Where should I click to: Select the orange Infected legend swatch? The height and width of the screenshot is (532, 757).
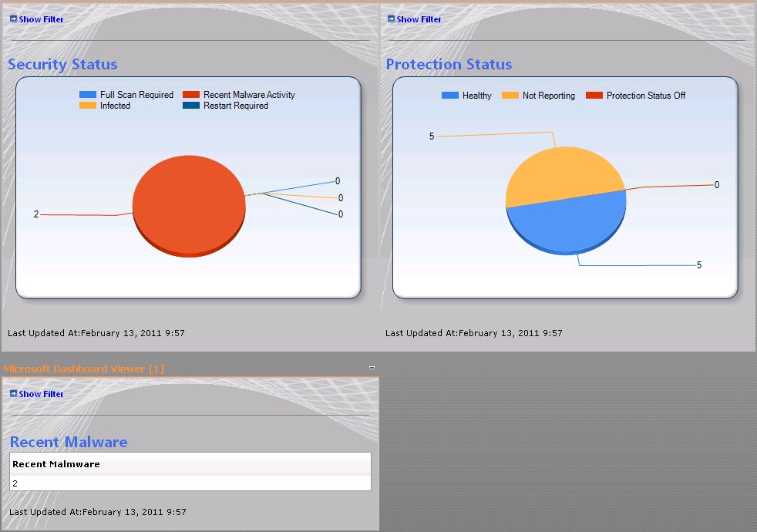point(87,106)
